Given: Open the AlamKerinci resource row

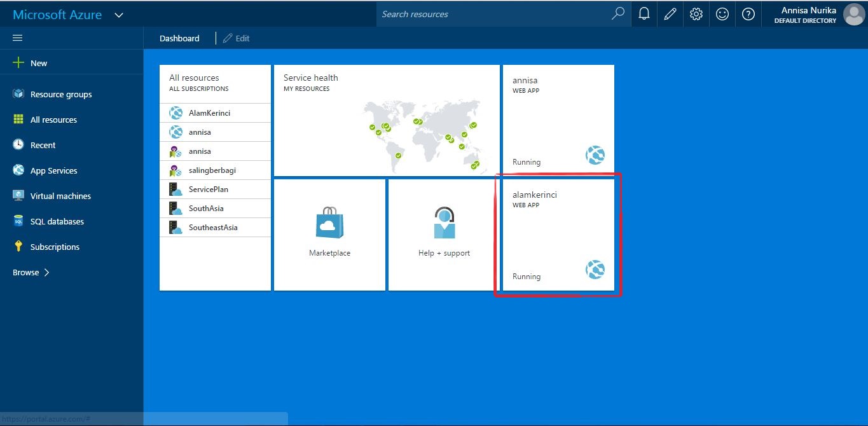Looking at the screenshot, I should tap(215, 113).
